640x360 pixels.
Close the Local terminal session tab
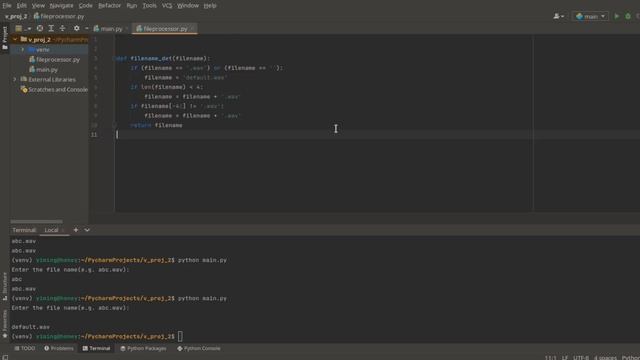tap(64, 230)
